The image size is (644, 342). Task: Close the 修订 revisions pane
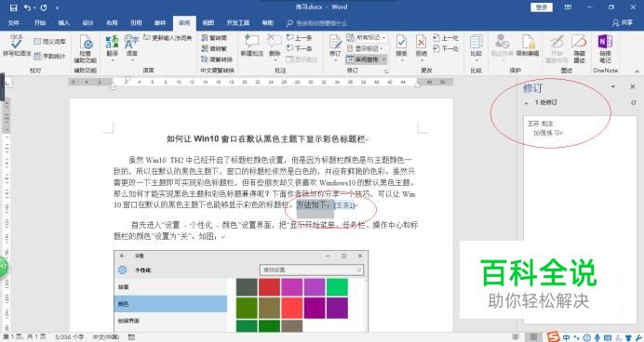click(x=633, y=86)
